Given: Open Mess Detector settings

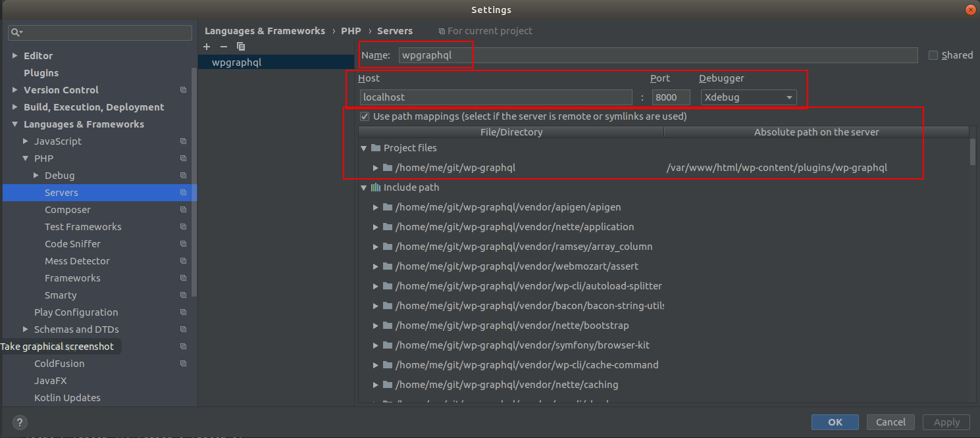Looking at the screenshot, I should point(77,261).
